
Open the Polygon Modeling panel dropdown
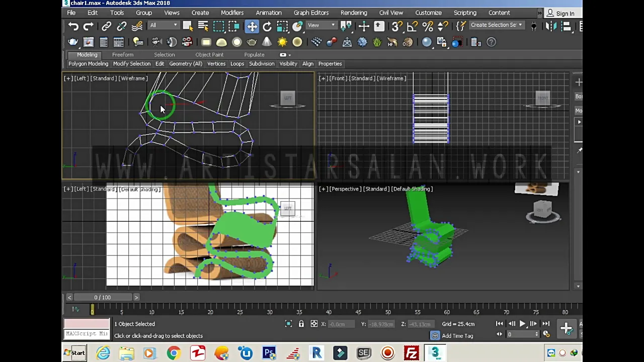[x=88, y=64]
